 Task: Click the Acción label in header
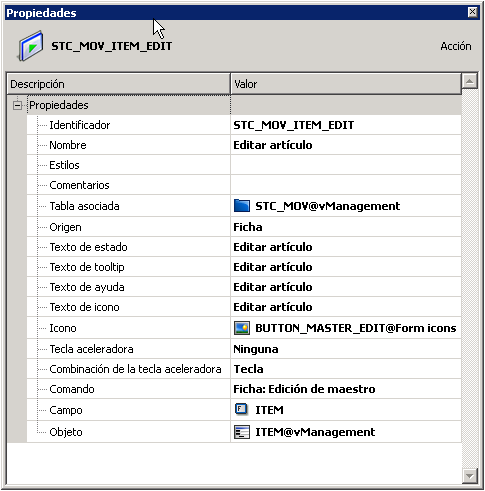point(456,46)
